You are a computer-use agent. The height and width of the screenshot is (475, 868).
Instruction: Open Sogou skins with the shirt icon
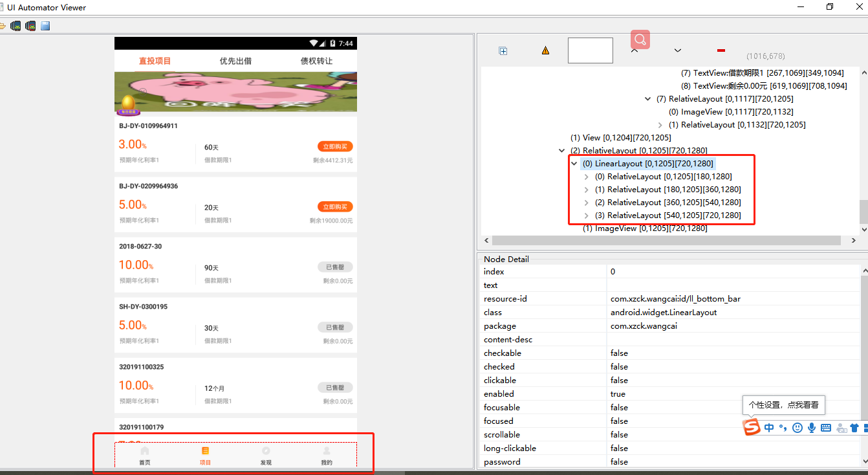click(854, 428)
